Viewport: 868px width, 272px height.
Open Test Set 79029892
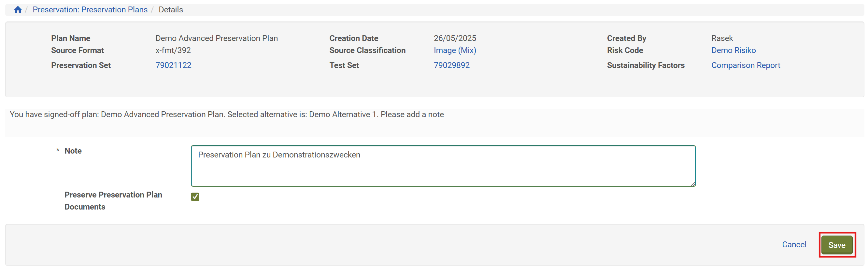[x=451, y=65]
